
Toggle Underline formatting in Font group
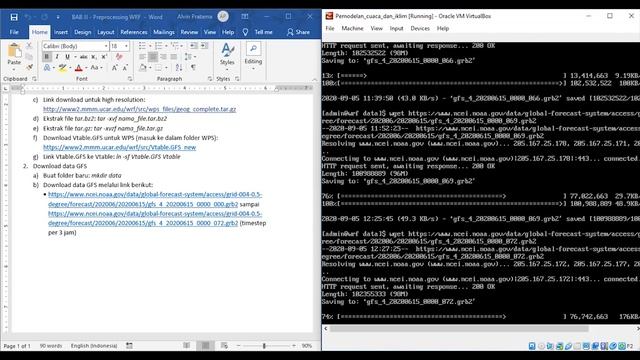click(x=67, y=57)
